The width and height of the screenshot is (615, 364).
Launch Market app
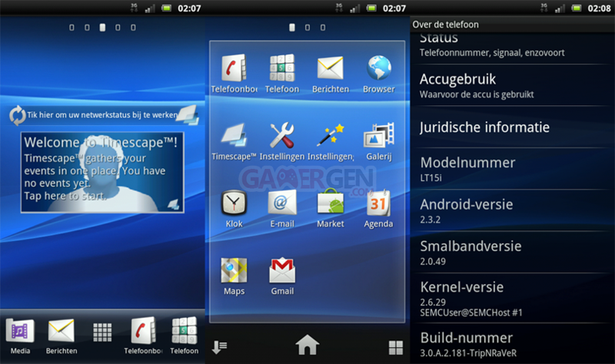click(x=331, y=208)
